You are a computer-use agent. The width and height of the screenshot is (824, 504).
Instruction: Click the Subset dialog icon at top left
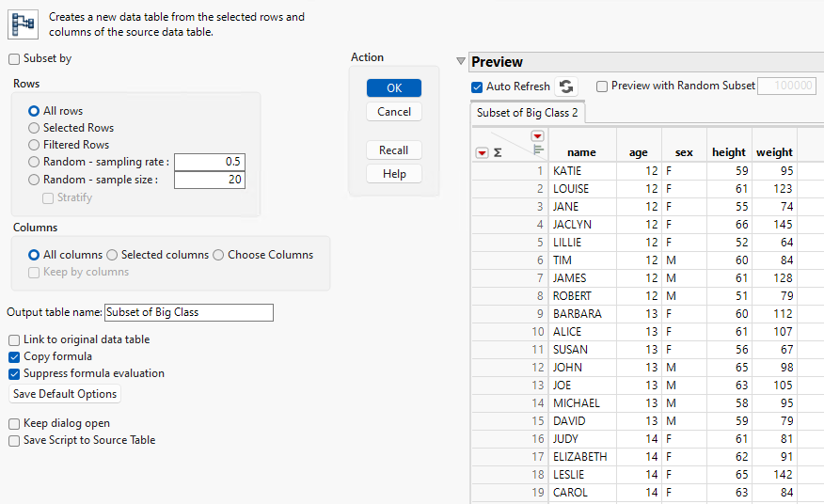(x=23, y=24)
